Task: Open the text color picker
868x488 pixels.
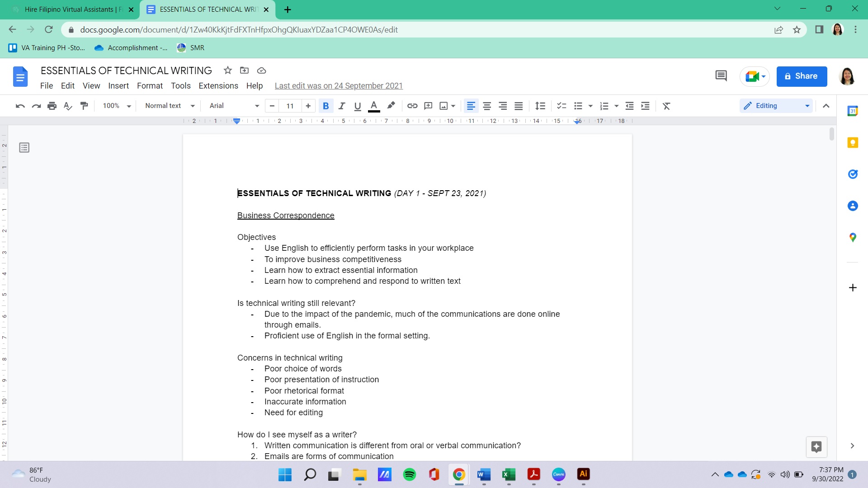Action: point(374,106)
